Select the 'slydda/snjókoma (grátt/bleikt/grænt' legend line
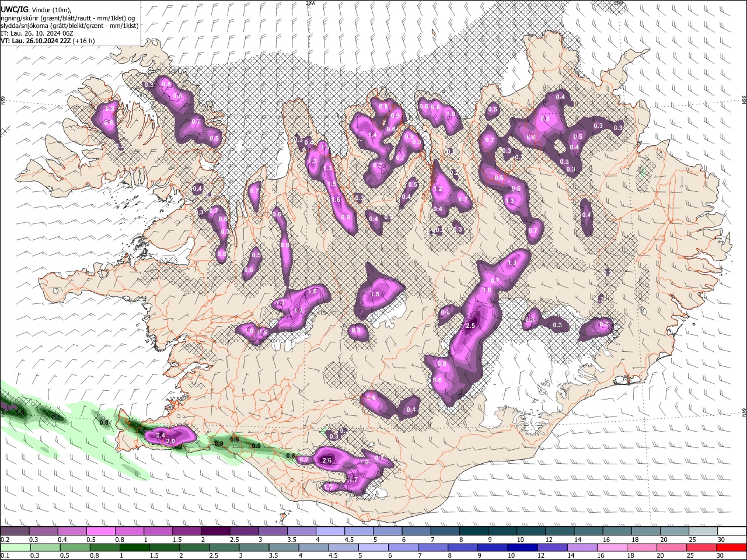This screenshot has height=560, width=747. pos(69,26)
